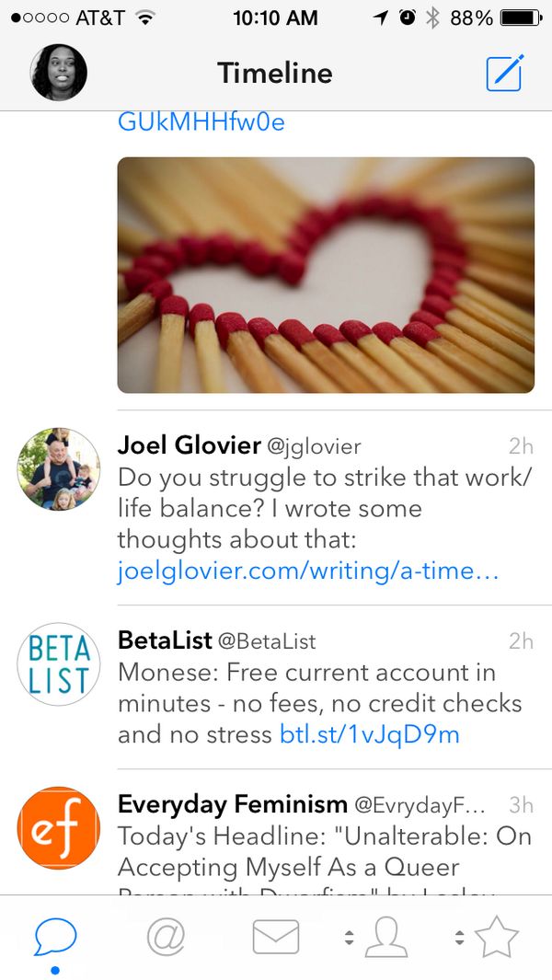Open the btl.st/1vJqD9m link

pyautogui.click(x=369, y=734)
